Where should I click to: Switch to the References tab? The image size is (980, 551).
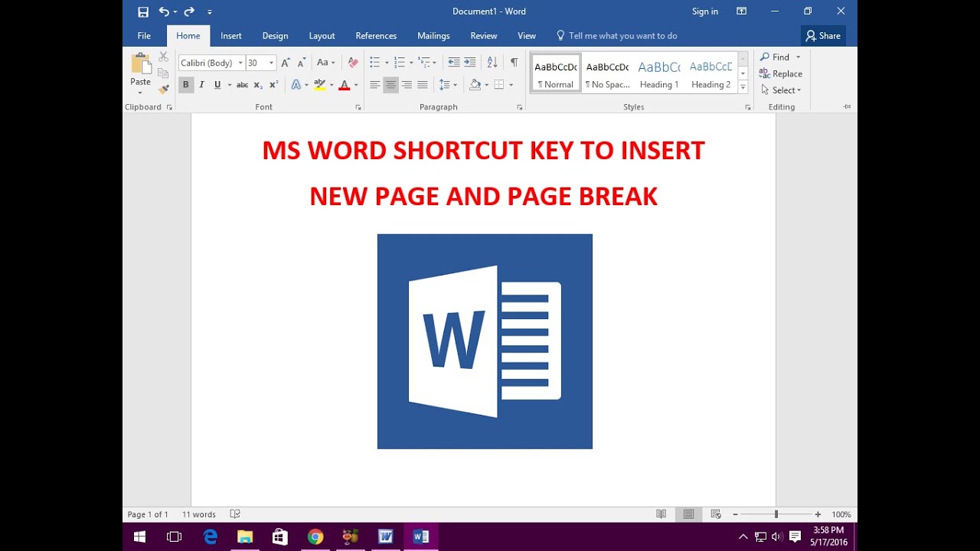tap(376, 36)
